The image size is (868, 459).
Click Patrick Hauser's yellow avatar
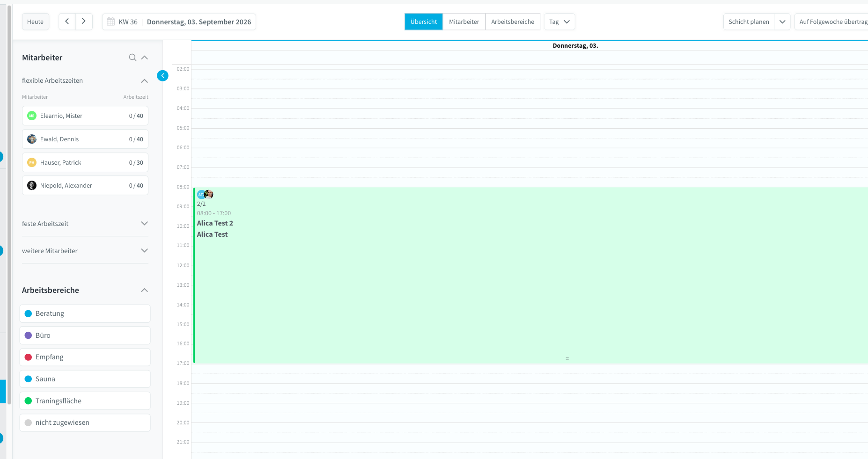click(32, 162)
